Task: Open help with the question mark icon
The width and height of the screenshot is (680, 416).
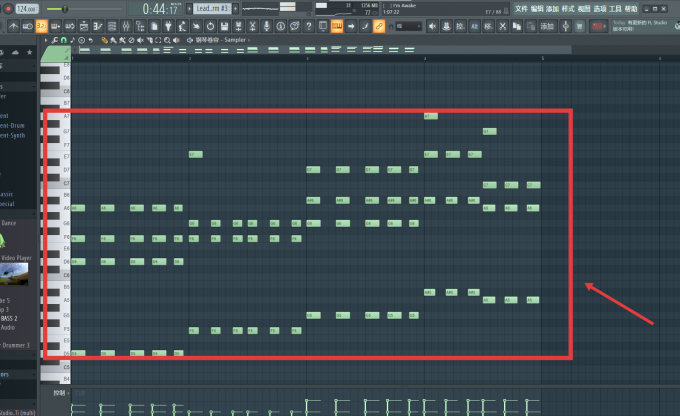Action: [x=308, y=26]
